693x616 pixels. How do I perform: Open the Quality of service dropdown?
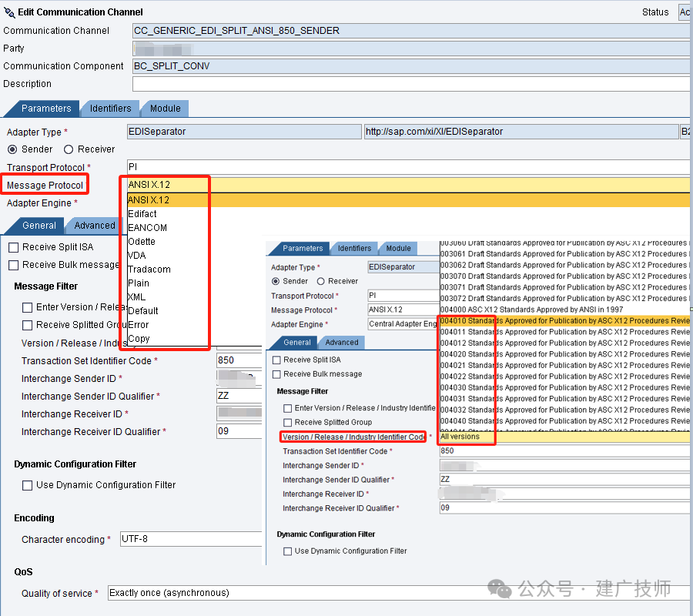coord(399,593)
